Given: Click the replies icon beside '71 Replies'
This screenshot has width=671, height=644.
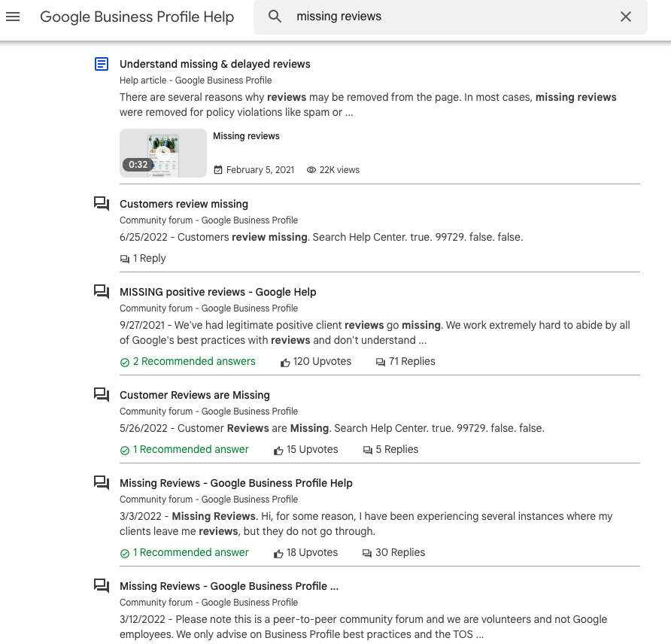Looking at the screenshot, I should (x=381, y=363).
